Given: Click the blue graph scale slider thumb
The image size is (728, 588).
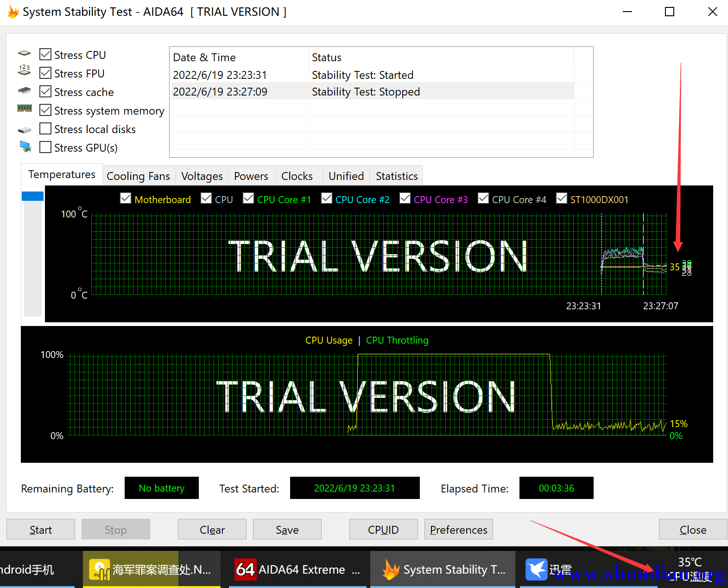Looking at the screenshot, I should click(32, 196).
